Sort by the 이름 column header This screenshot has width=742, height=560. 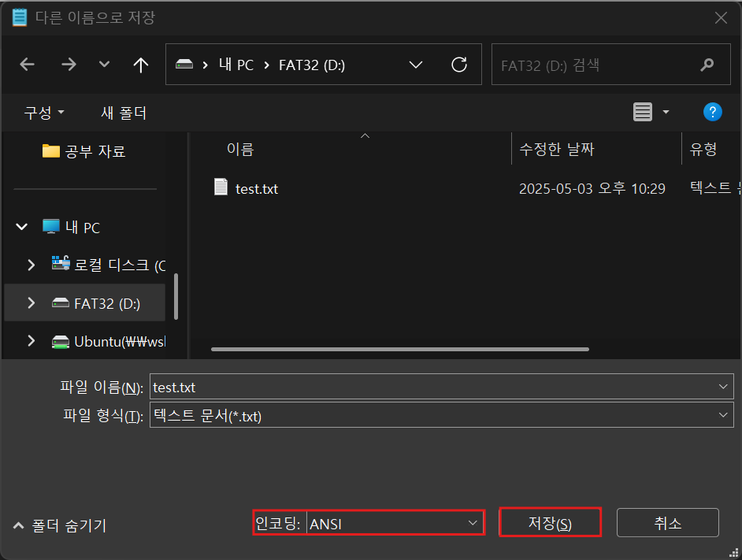coord(240,149)
